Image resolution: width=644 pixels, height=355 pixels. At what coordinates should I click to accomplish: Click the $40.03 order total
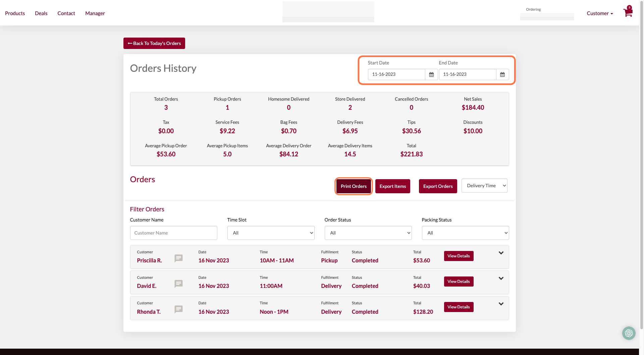(421, 286)
